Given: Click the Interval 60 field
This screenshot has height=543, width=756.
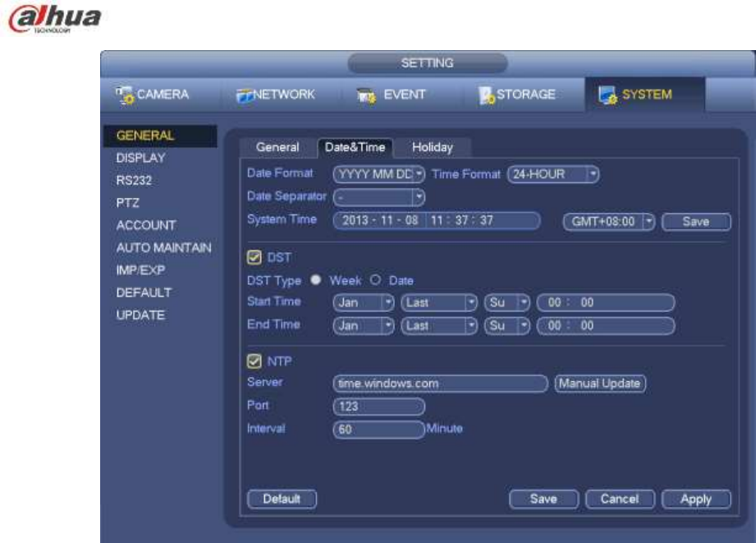Looking at the screenshot, I should [x=379, y=430].
